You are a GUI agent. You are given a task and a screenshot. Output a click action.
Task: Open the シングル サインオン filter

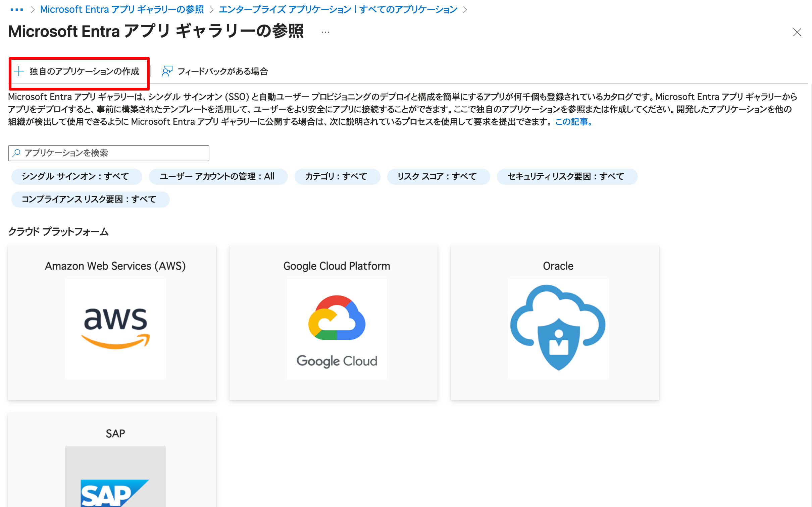coord(76,176)
